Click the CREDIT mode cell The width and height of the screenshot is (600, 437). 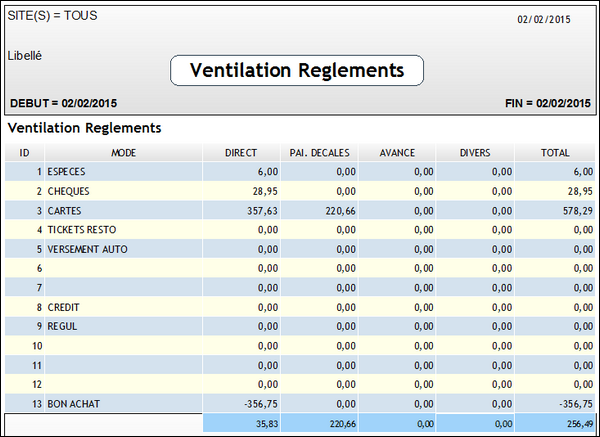(x=65, y=307)
